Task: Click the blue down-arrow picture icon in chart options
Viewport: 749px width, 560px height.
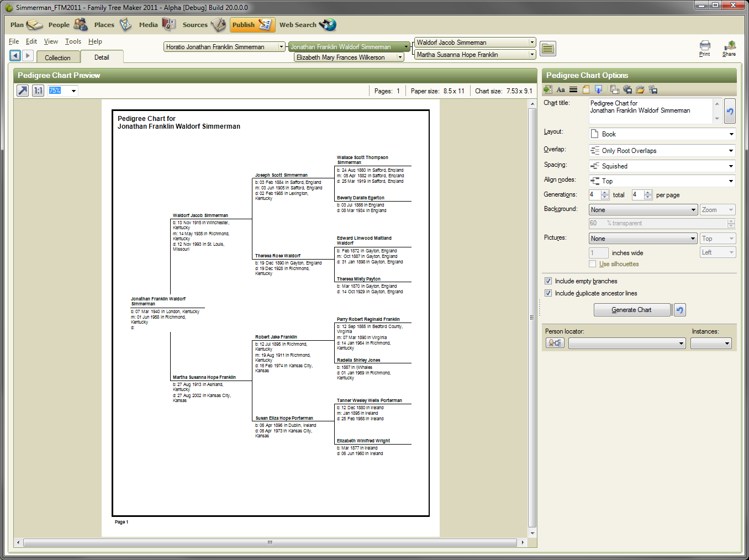Action: (598, 89)
